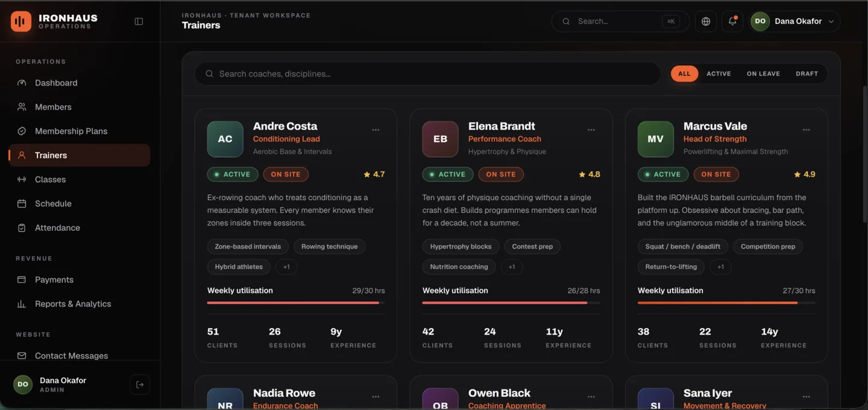Click Andre Costa's weekly utilisation bar
Image resolution: width=868 pixels, height=410 pixels.
pos(296,303)
